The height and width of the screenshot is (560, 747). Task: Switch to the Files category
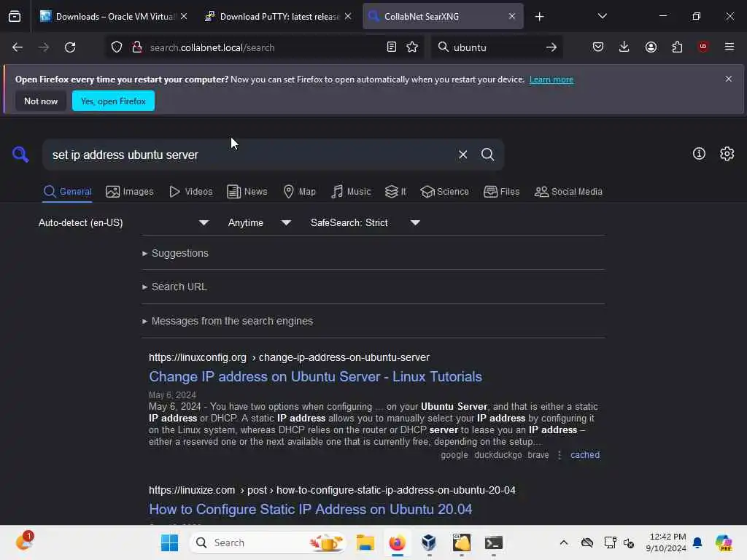[x=502, y=192]
